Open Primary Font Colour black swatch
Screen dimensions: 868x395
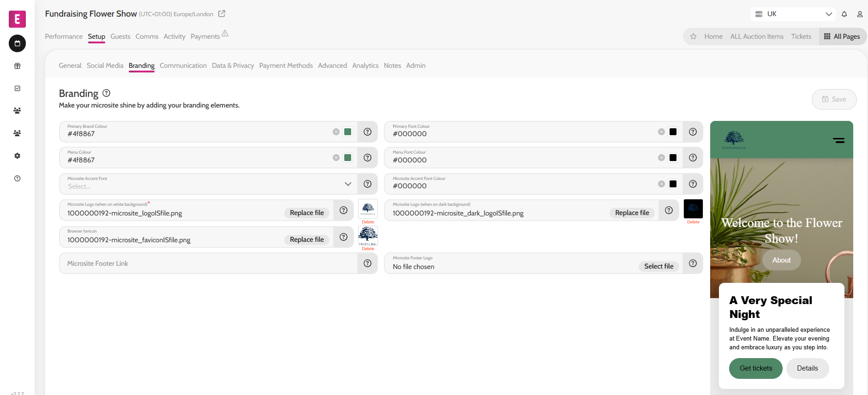[x=673, y=132]
